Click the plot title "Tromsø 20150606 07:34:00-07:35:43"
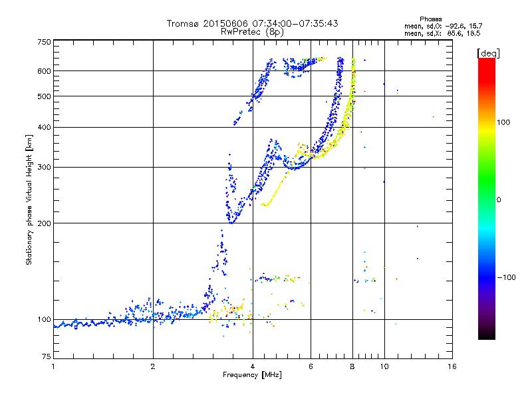The image size is (532, 399). pyautogui.click(x=252, y=23)
